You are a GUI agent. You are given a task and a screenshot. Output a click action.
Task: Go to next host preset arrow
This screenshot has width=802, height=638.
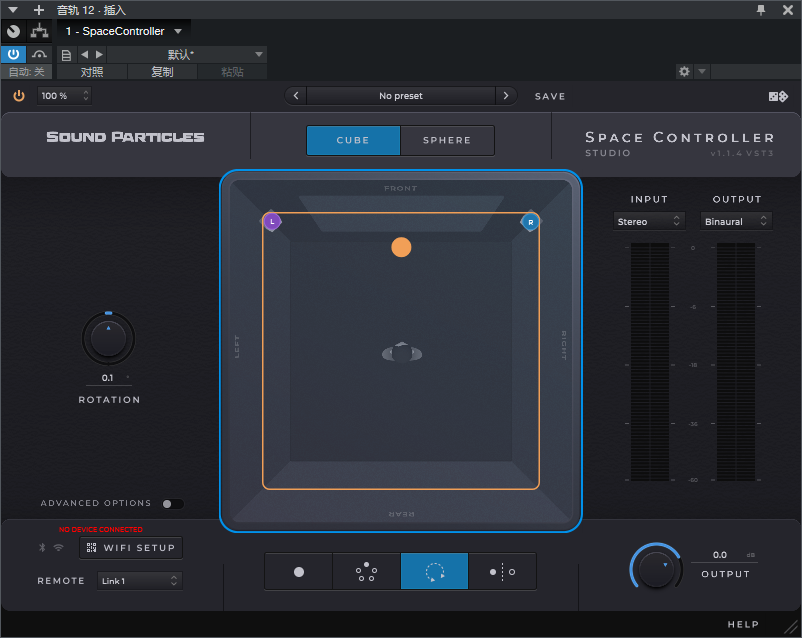pos(99,54)
